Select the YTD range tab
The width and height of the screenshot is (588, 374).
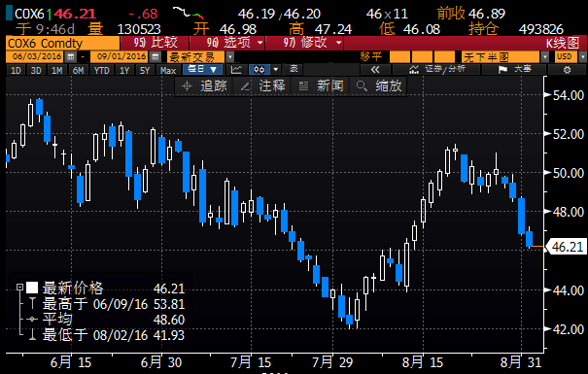[102, 70]
